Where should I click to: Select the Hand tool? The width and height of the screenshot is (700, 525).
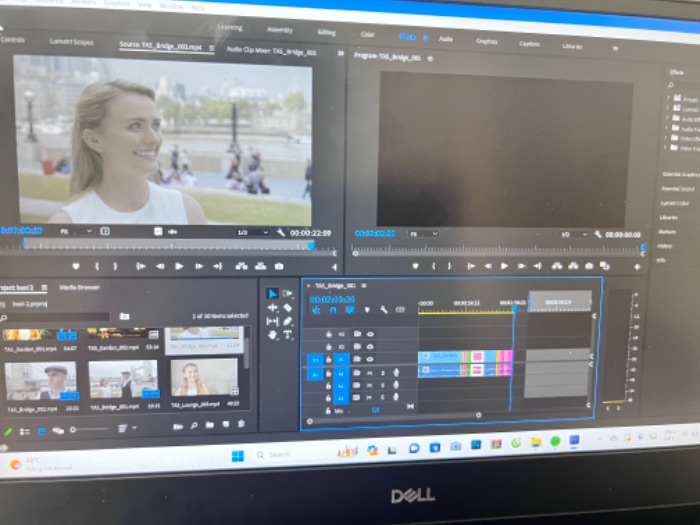click(272, 335)
